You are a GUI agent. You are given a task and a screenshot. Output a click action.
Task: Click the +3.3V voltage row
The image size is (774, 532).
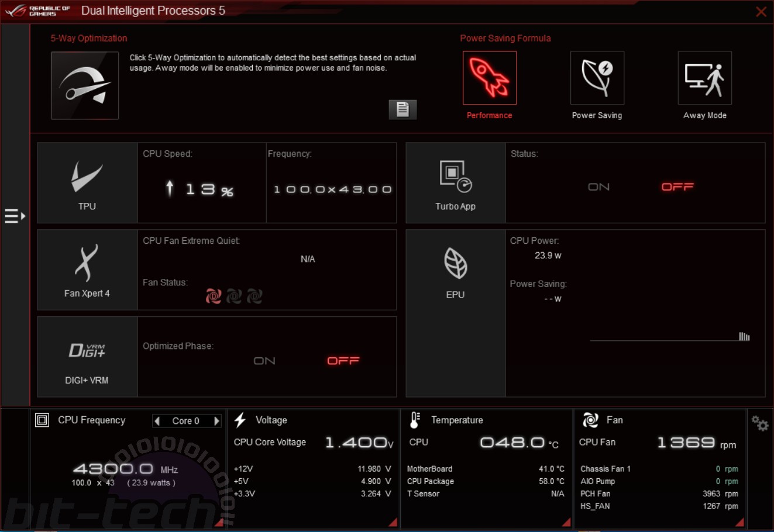point(312,493)
